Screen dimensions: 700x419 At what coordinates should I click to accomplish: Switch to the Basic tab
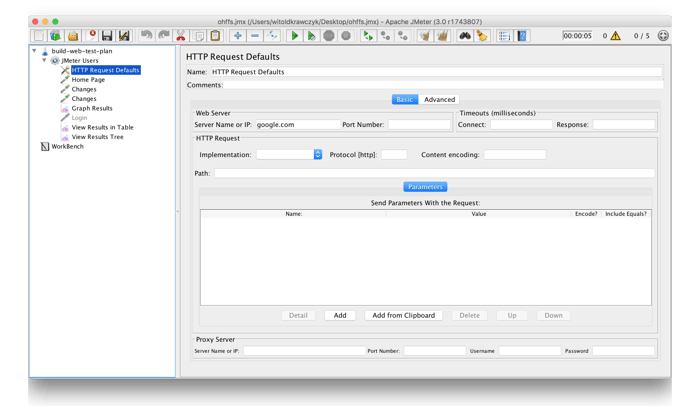(x=405, y=100)
